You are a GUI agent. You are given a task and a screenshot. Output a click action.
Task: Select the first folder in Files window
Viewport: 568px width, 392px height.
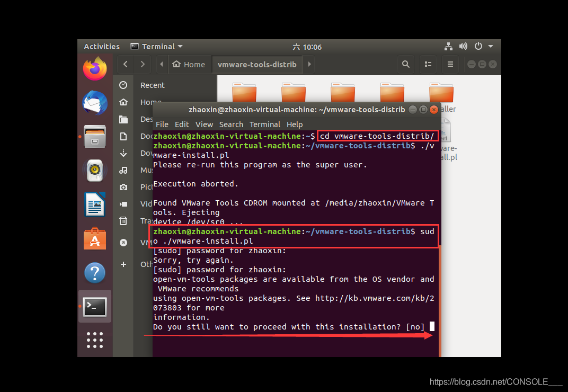(x=244, y=92)
